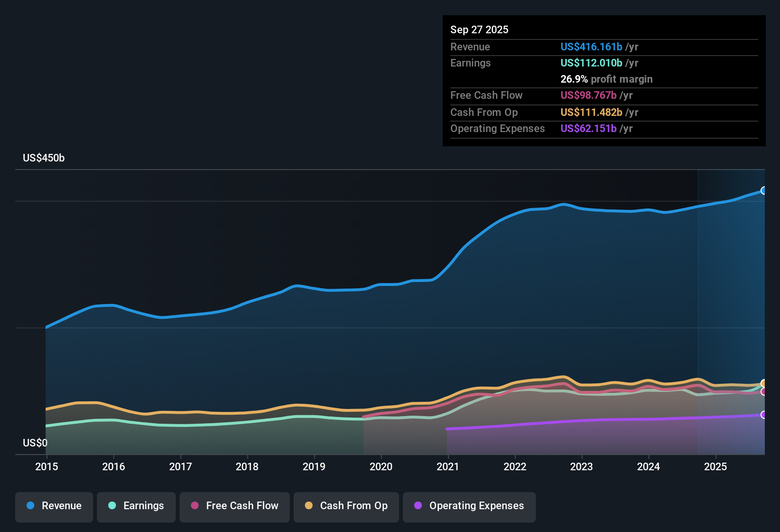The image size is (780, 532).
Task: Click the teal Earnings dot in legend
Action: tap(112, 506)
